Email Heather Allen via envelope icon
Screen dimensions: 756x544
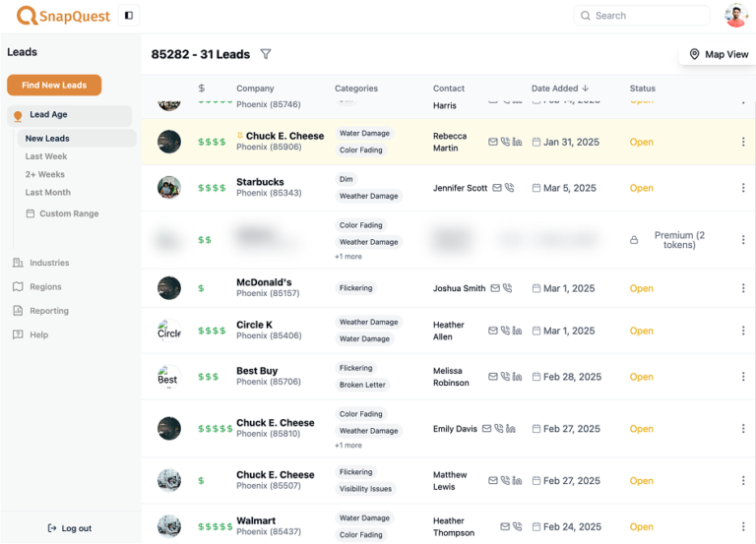(493, 331)
